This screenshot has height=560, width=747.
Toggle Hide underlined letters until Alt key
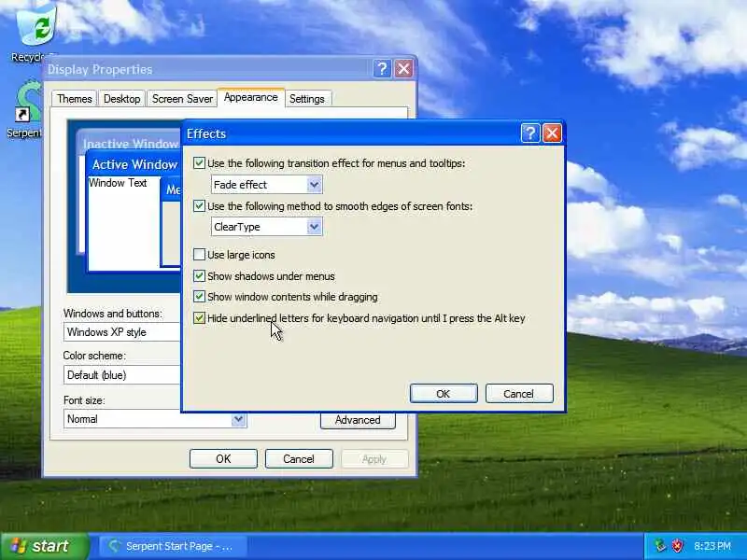click(199, 318)
